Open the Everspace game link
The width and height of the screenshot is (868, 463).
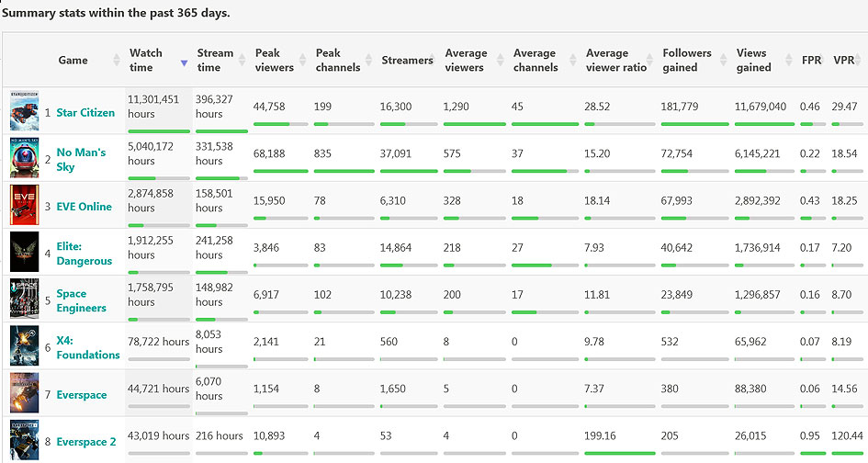pyautogui.click(x=82, y=395)
